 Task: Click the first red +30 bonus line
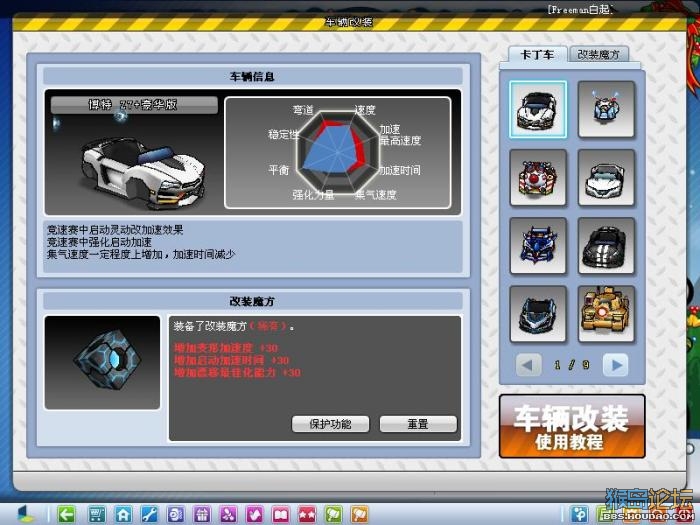(x=226, y=348)
